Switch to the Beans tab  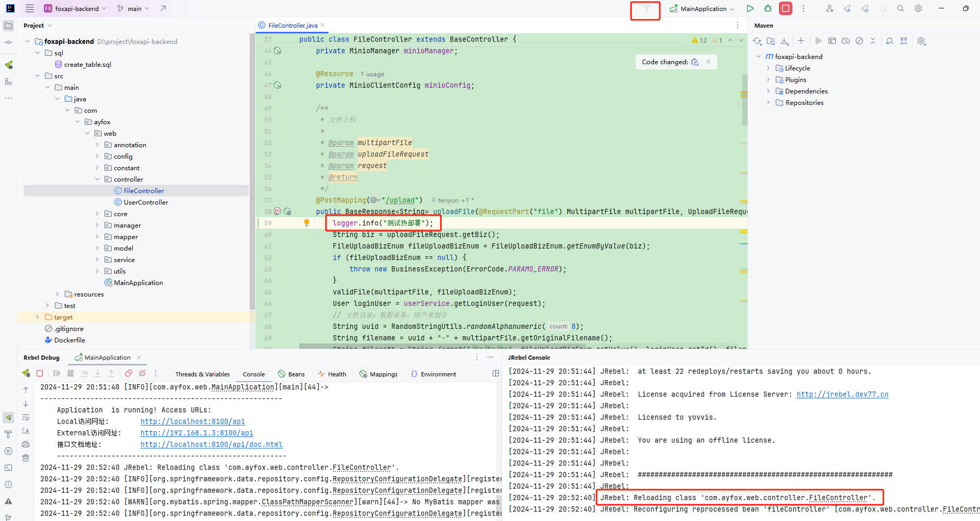(x=291, y=374)
